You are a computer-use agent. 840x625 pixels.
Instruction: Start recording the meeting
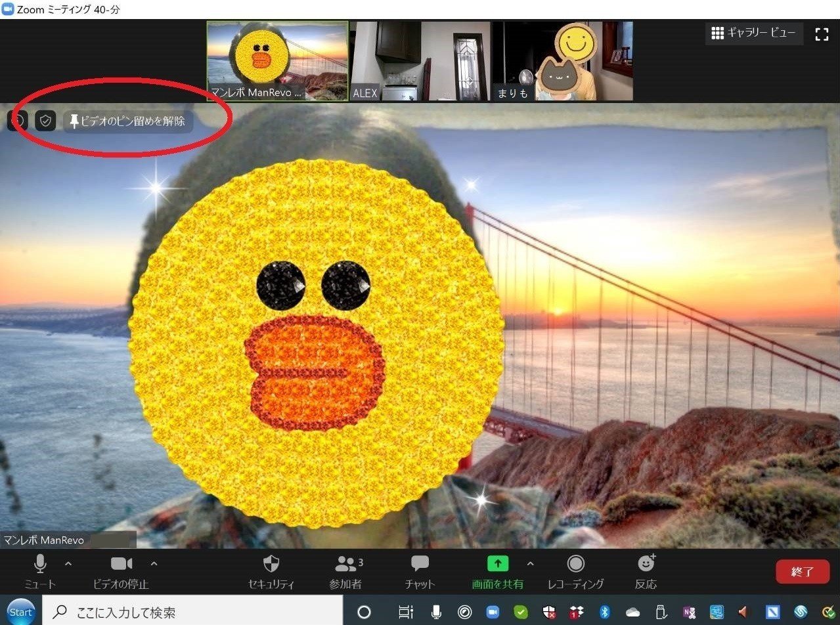(576, 571)
